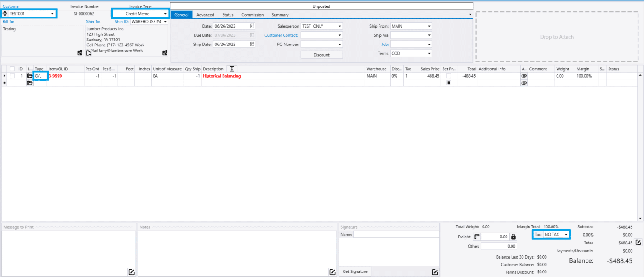Click the Customer Contact link
This screenshot has width=644, height=277.
pos(281,35)
